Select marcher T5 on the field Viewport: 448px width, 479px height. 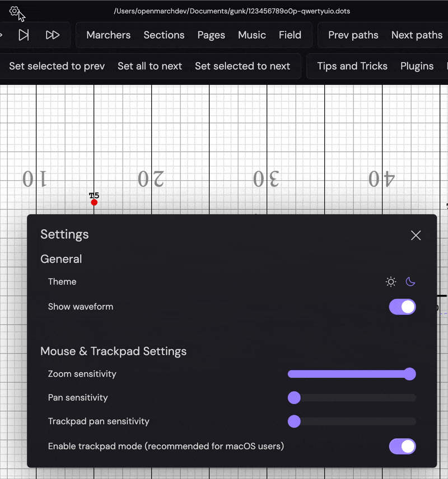(x=94, y=203)
